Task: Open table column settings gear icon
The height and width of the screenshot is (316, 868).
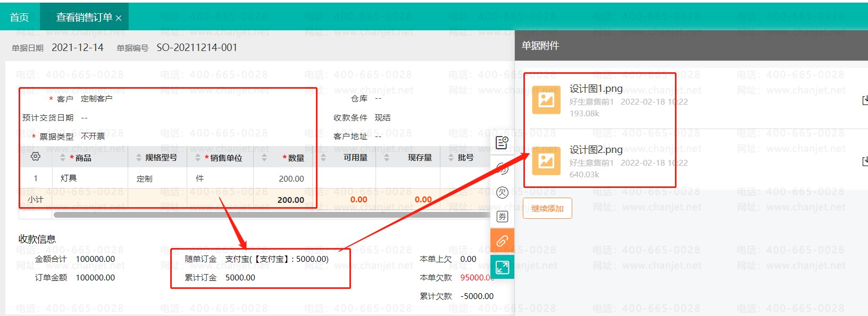Action: (x=36, y=157)
